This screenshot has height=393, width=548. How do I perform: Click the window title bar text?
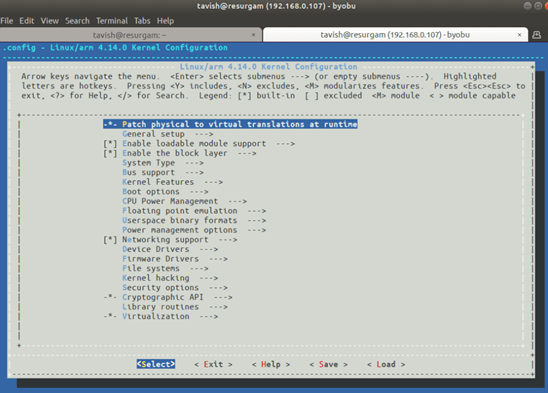click(276, 6)
